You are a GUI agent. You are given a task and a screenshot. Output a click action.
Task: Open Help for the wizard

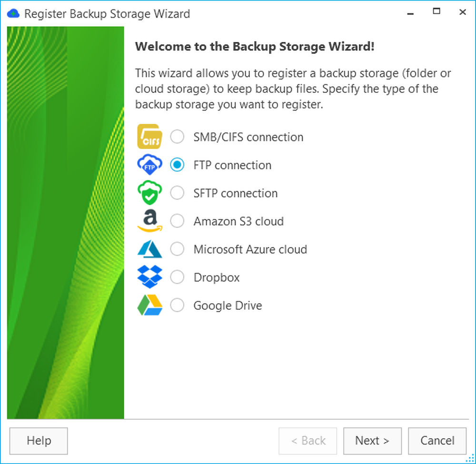[x=39, y=441]
